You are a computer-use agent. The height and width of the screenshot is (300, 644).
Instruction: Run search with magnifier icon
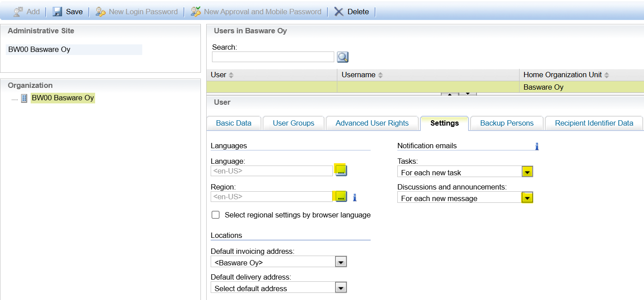(343, 57)
